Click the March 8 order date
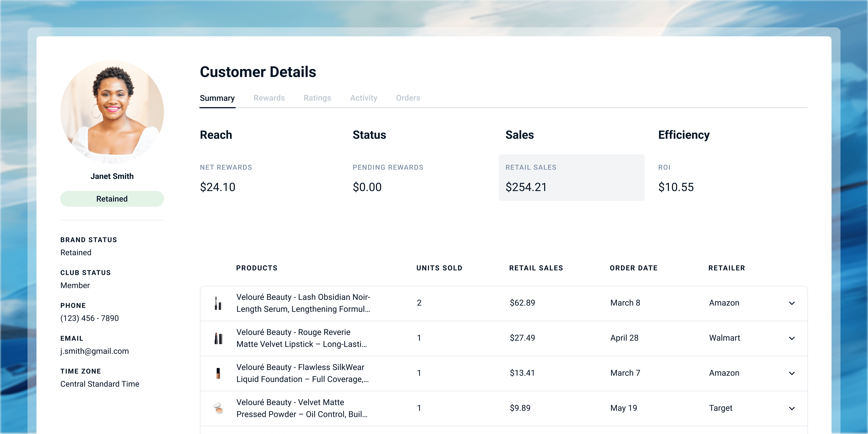 click(625, 303)
